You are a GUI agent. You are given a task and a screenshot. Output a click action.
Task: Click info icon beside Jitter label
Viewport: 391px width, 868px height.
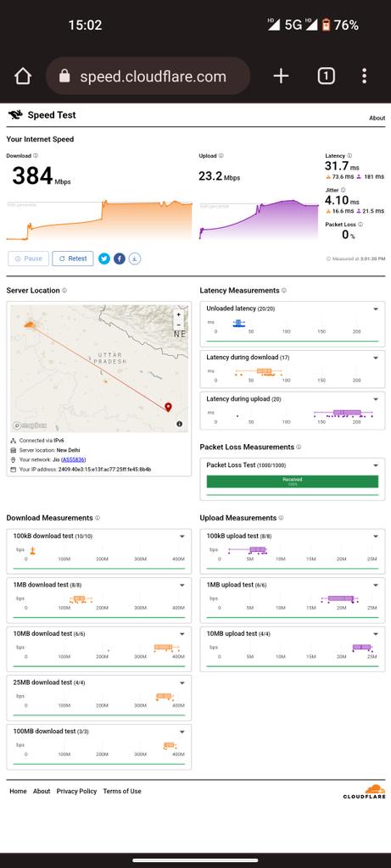(343, 190)
